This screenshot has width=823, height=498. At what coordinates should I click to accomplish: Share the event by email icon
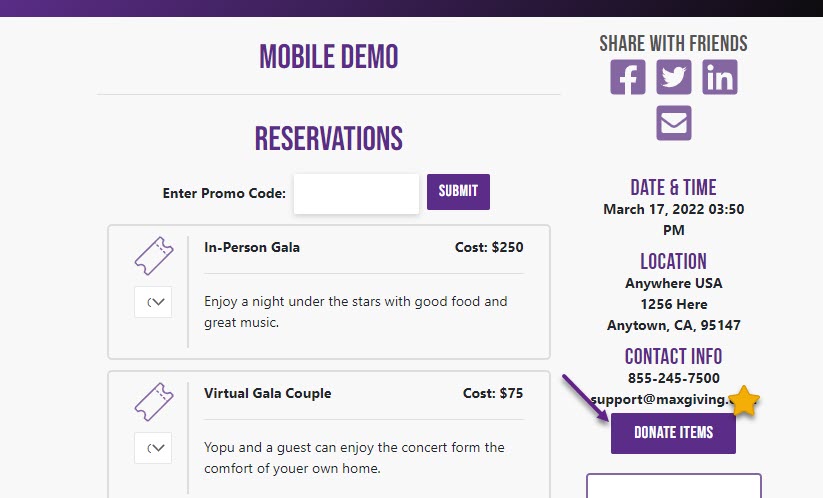click(x=673, y=123)
